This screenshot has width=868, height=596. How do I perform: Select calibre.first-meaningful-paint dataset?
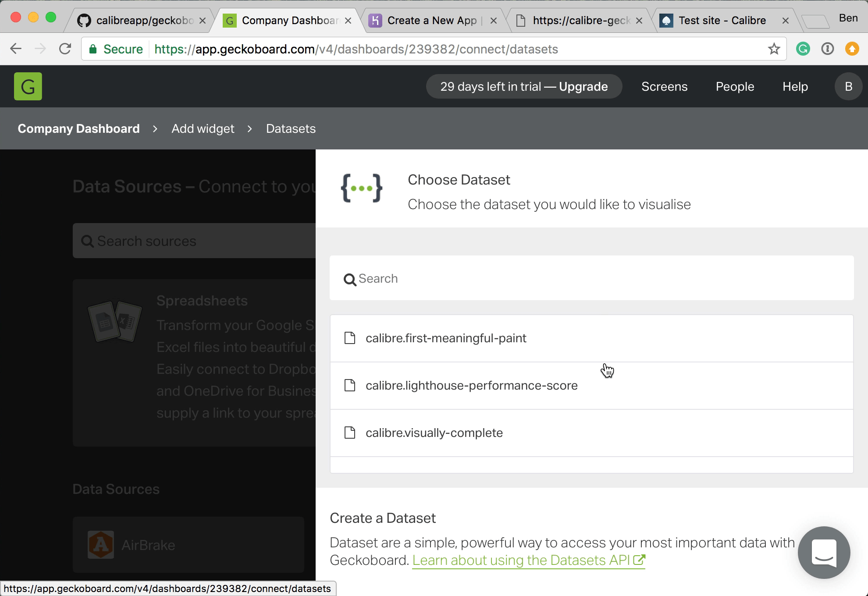coord(591,338)
